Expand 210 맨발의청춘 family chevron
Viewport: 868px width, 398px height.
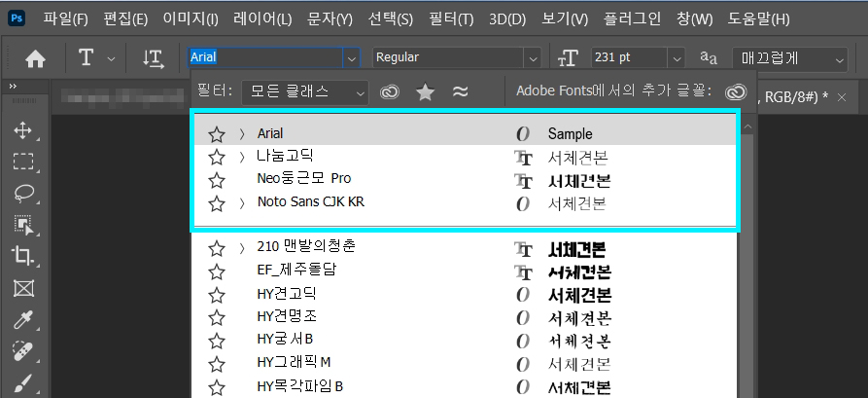[x=241, y=248]
